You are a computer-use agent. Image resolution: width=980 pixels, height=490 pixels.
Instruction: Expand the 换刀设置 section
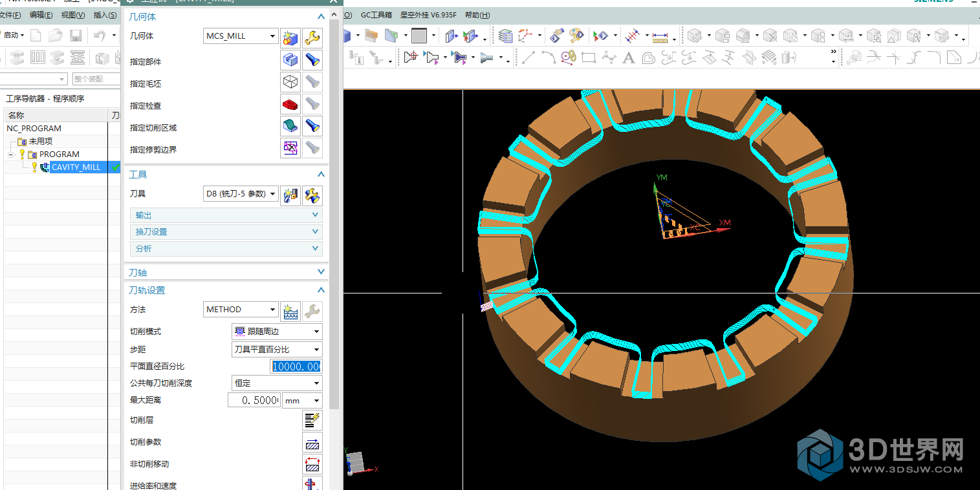point(226,232)
